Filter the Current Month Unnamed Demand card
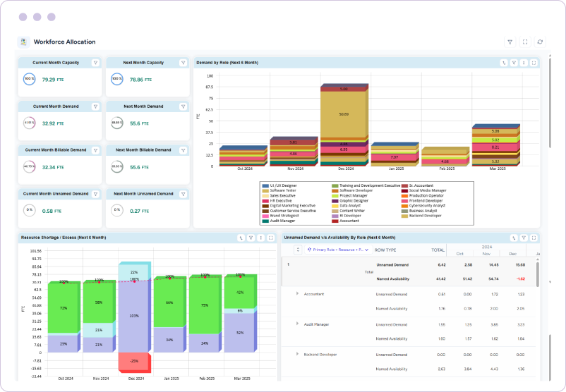The height and width of the screenshot is (392, 566). 95,194
